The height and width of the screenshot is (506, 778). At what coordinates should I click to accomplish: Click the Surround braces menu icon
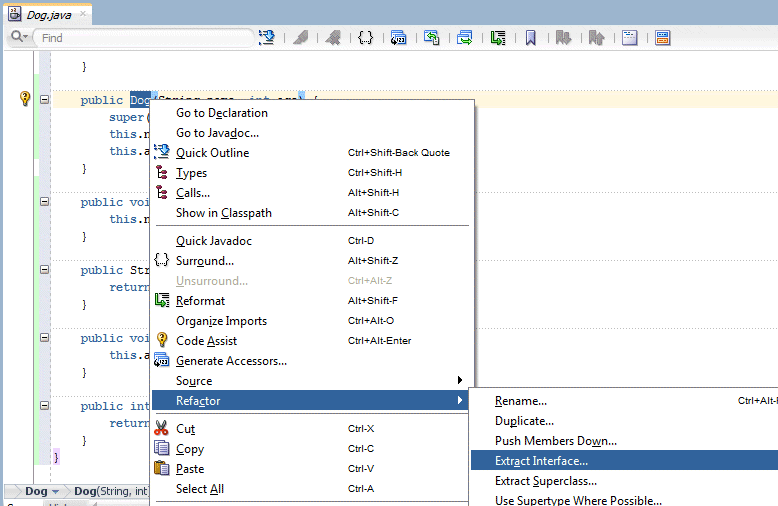[x=162, y=259]
